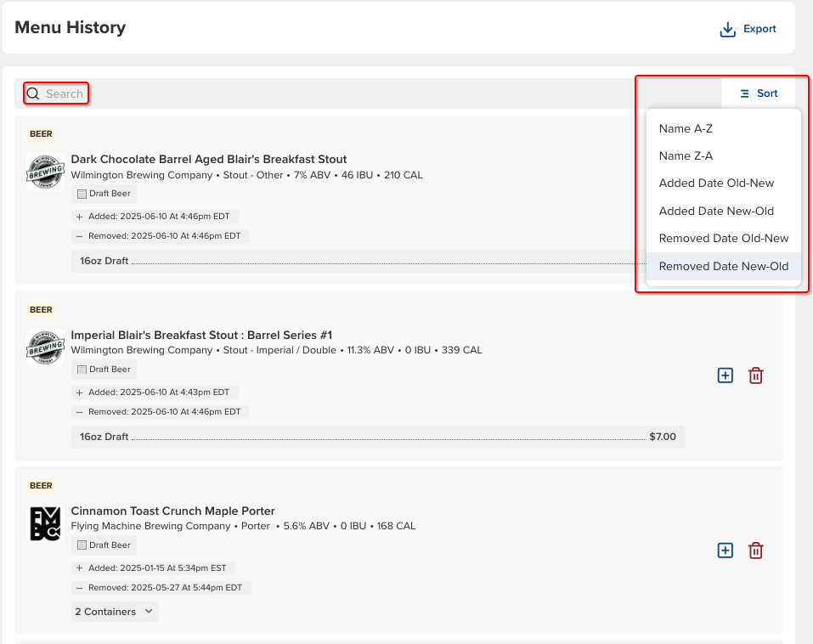Choose Added Date New-Old sorting
This screenshot has height=644, width=813.
coord(716,211)
